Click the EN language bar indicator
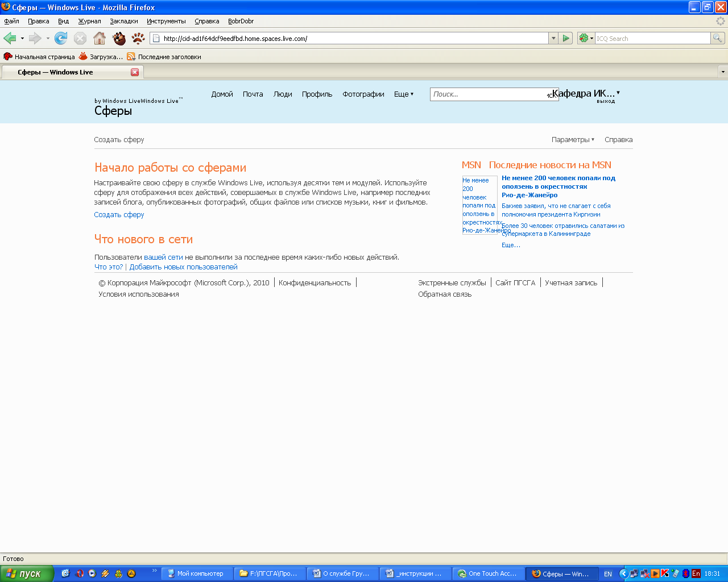Viewport: 728px width, 582px height. click(608, 574)
